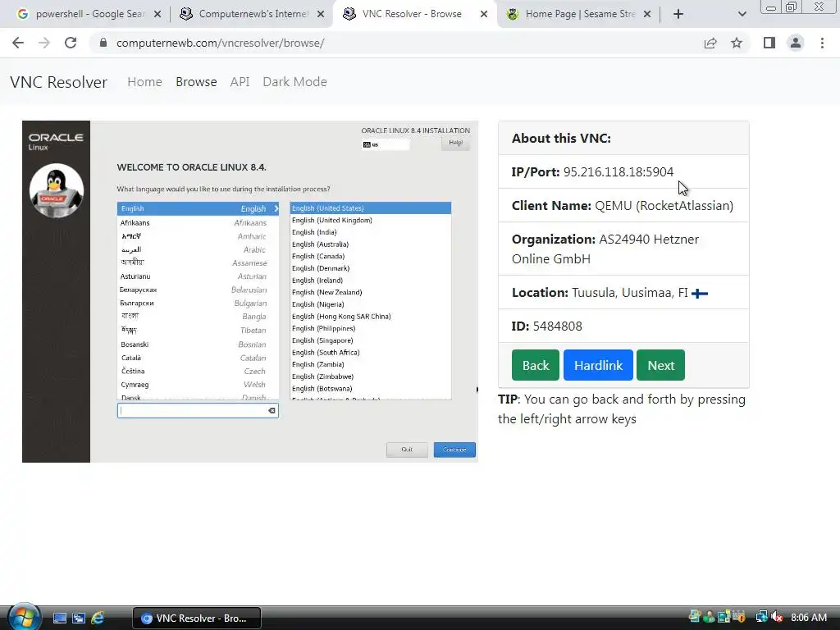Image resolution: width=840 pixels, height=630 pixels.
Task: Click the address bar URL
Action: point(220,43)
